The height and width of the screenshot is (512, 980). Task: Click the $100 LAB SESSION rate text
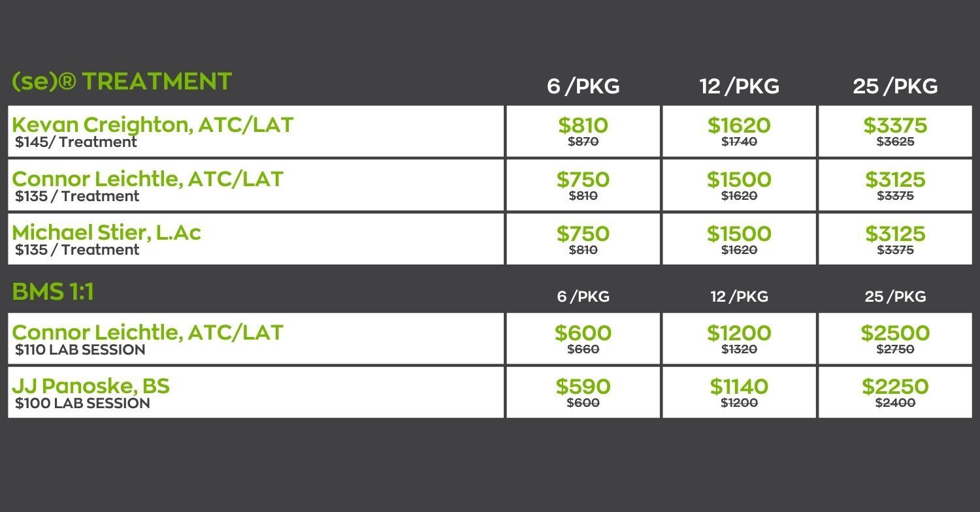[x=82, y=404]
